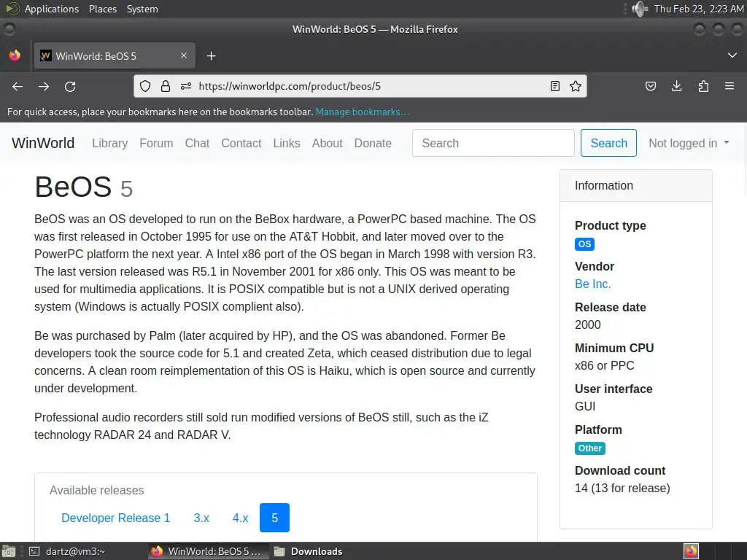Click the forward navigation arrow
Screen dimensions: 747x560
(44, 86)
